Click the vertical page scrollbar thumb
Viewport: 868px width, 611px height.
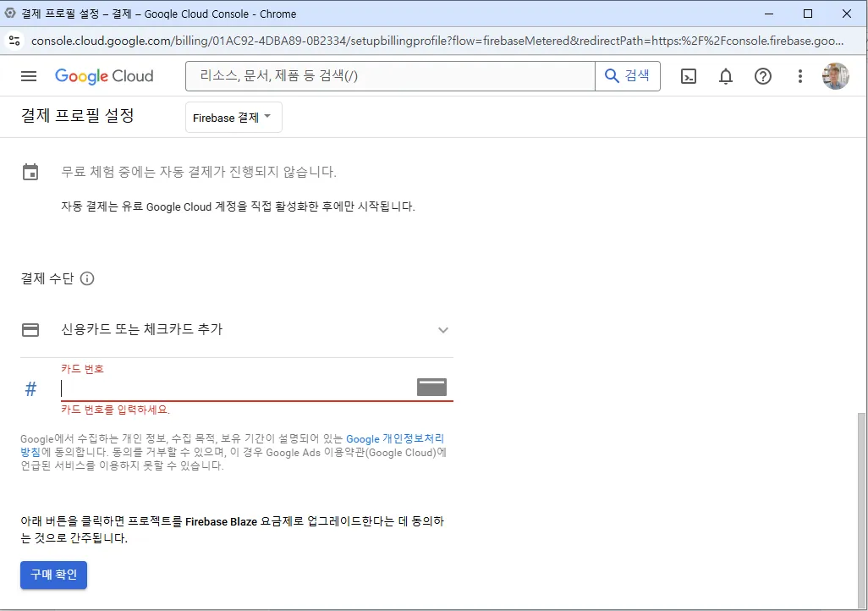click(862, 509)
